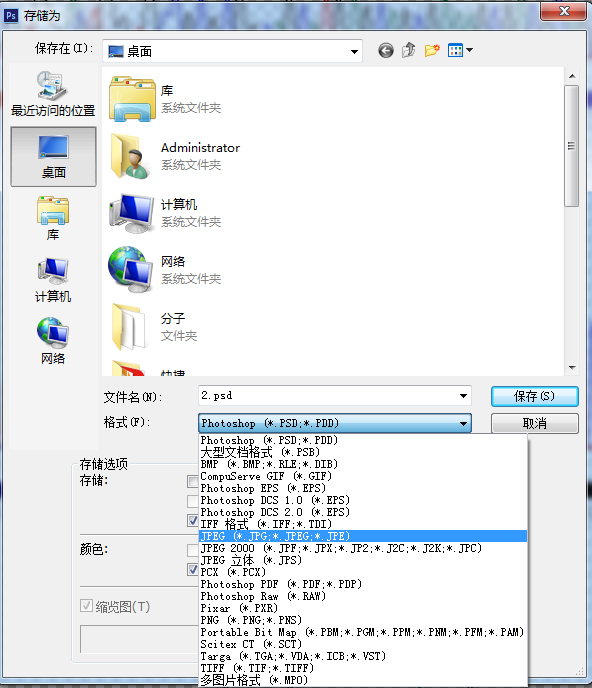Viewport: 592px width, 688px height.
Task: Choose BMP format from list
Action: [x=363, y=464]
